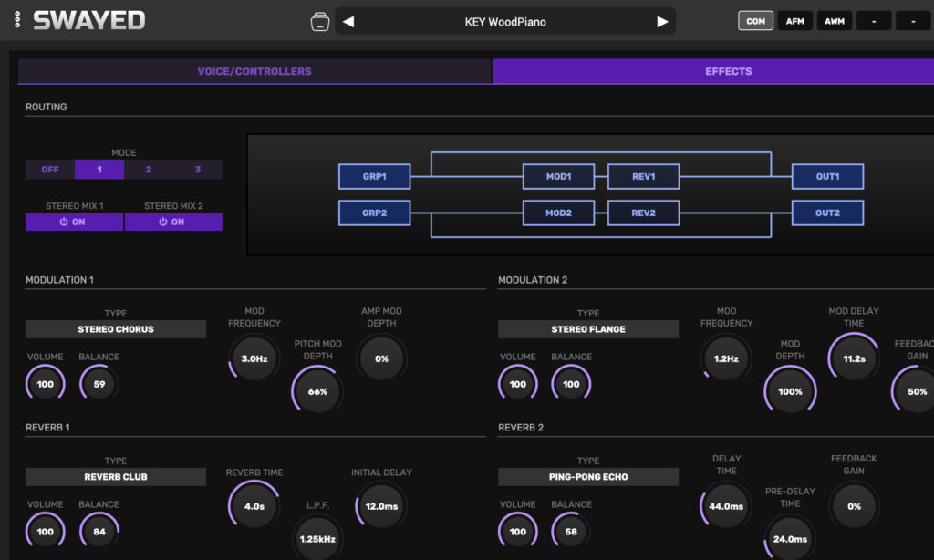Switch to the Effects tab

(x=728, y=71)
